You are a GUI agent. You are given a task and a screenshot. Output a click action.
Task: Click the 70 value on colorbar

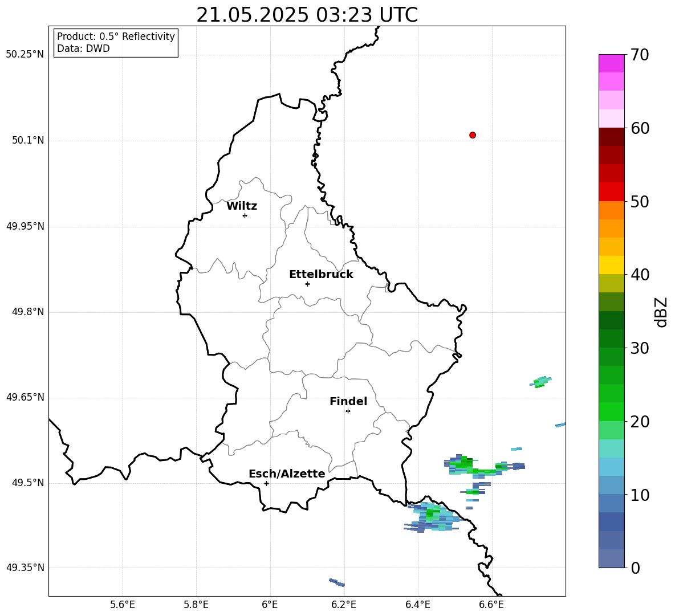point(640,55)
